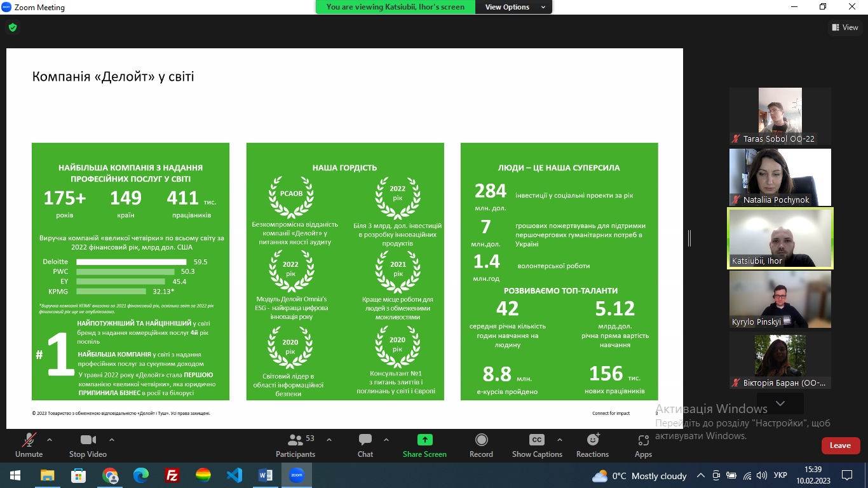868x488 pixels.
Task: Open the weather widget Mostly cloudy
Action: [639, 476]
